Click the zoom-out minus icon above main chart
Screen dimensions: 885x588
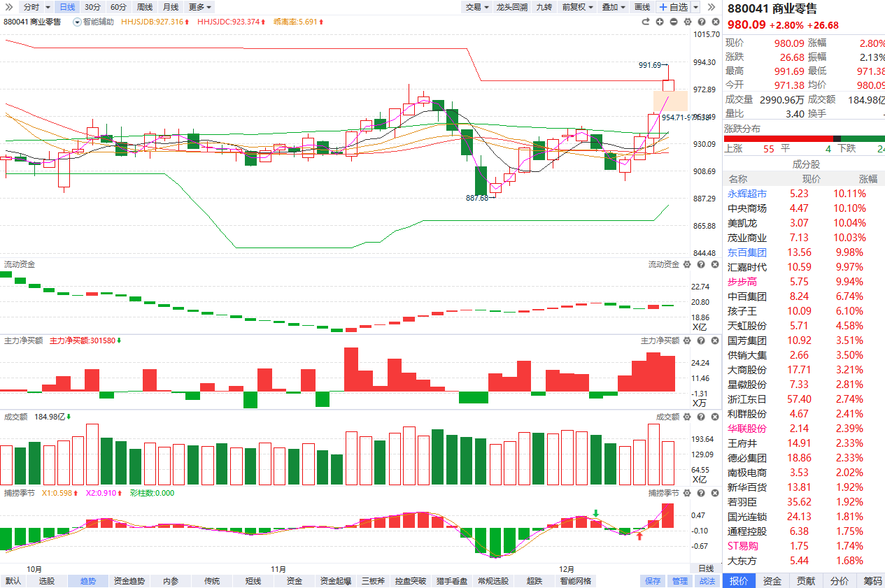pos(674,22)
